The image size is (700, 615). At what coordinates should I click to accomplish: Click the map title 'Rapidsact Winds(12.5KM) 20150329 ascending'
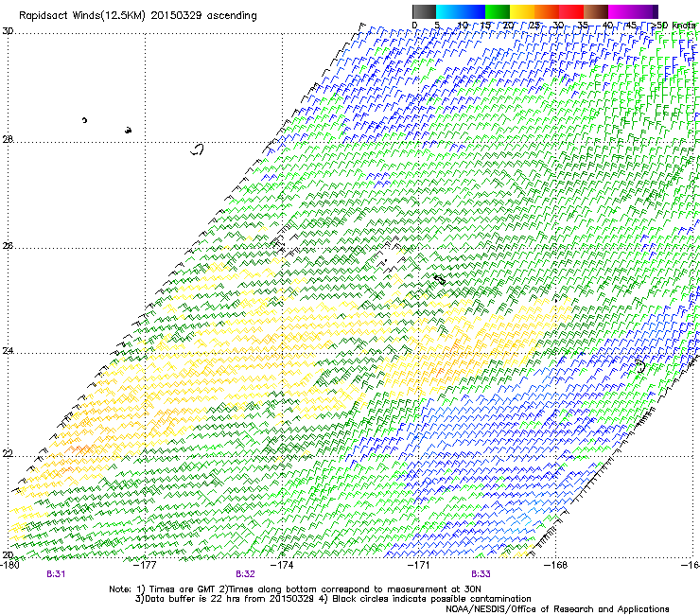pyautogui.click(x=138, y=16)
